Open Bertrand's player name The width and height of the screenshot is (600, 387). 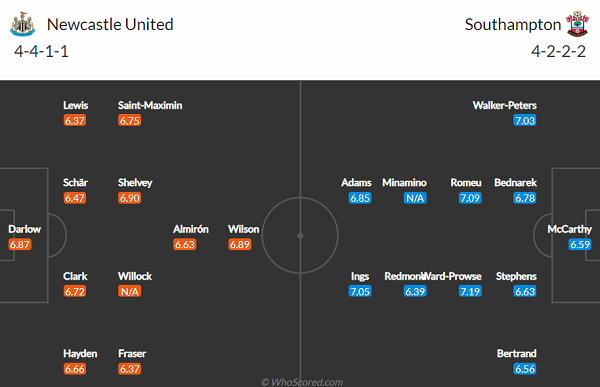[x=517, y=353]
